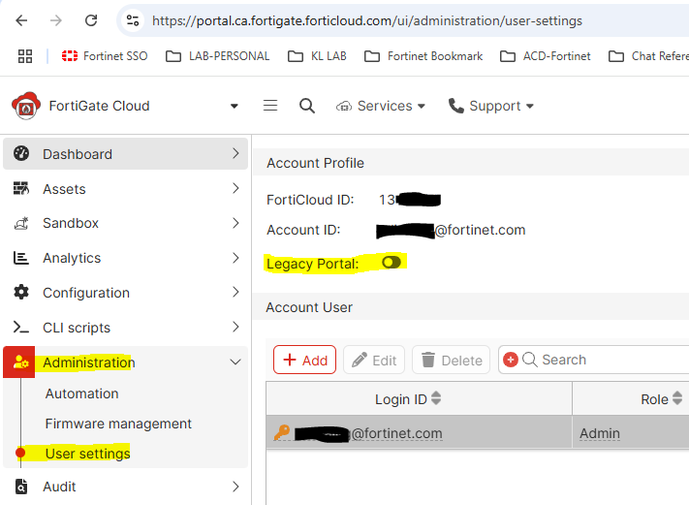Open the Services dropdown menu

tap(381, 106)
